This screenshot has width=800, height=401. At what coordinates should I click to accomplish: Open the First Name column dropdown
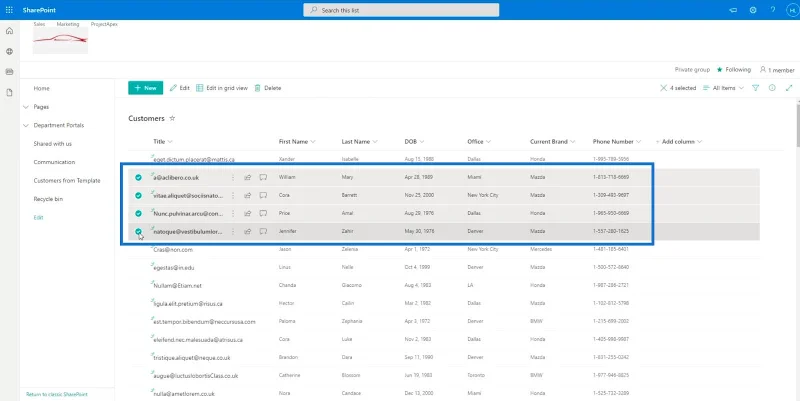coord(313,141)
